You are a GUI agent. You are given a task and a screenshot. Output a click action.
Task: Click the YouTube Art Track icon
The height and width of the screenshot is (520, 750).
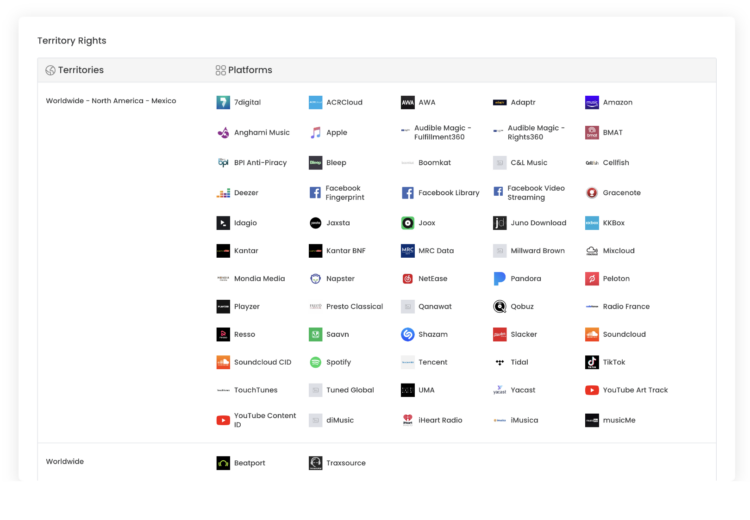[x=592, y=390]
